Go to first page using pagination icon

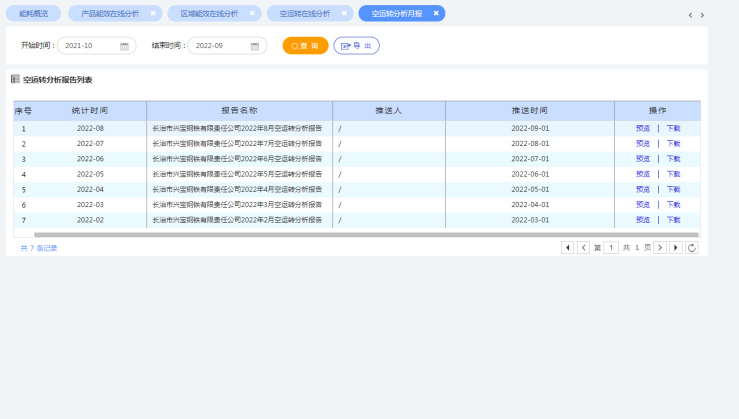point(567,247)
